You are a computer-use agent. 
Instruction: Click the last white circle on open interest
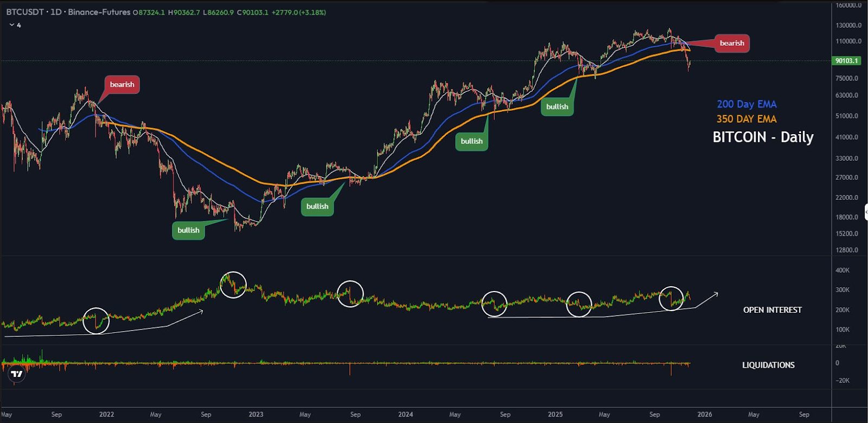pyautogui.click(x=671, y=299)
